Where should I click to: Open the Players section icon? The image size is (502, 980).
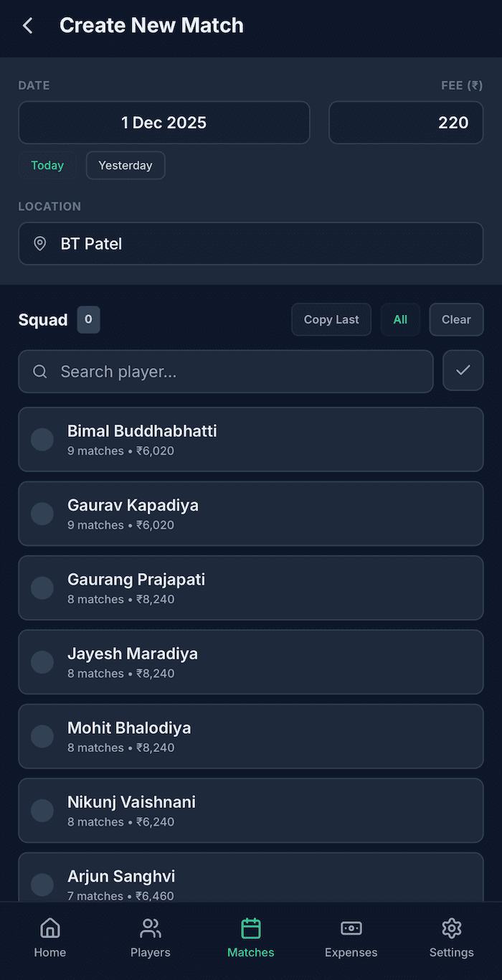pyautogui.click(x=150, y=928)
